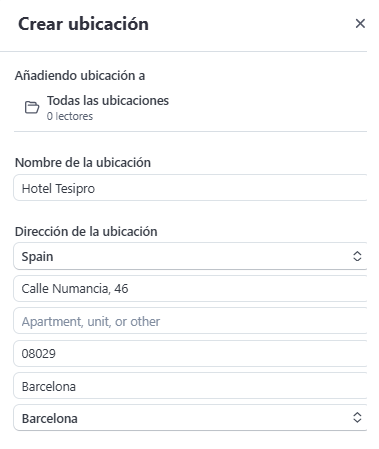Open the Barcelona province dropdown
379x449 pixels.
pyautogui.click(x=190, y=418)
